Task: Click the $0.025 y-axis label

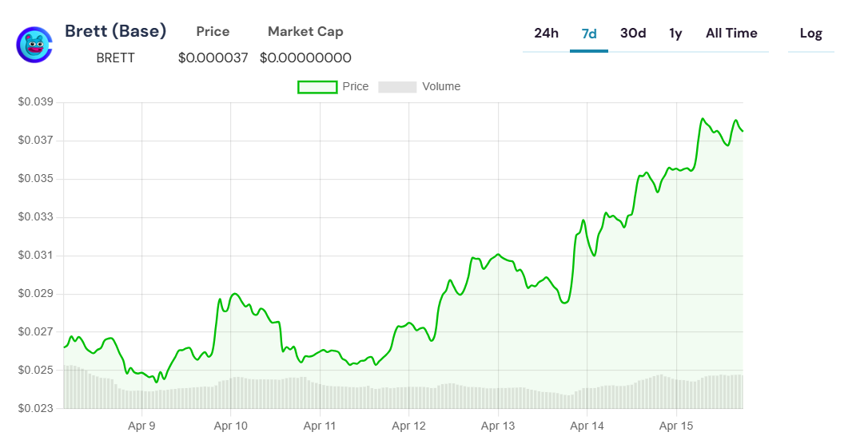Action: (35, 370)
